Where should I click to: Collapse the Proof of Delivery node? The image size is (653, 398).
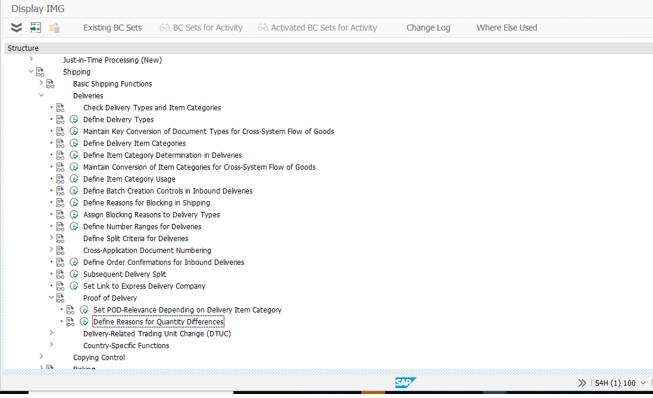coord(51,297)
